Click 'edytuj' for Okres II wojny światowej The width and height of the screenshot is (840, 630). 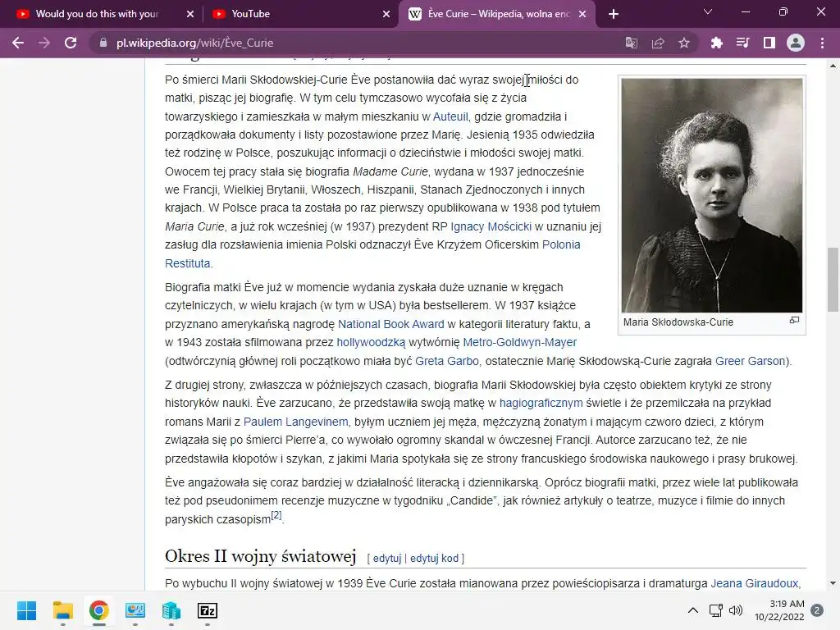tap(387, 558)
